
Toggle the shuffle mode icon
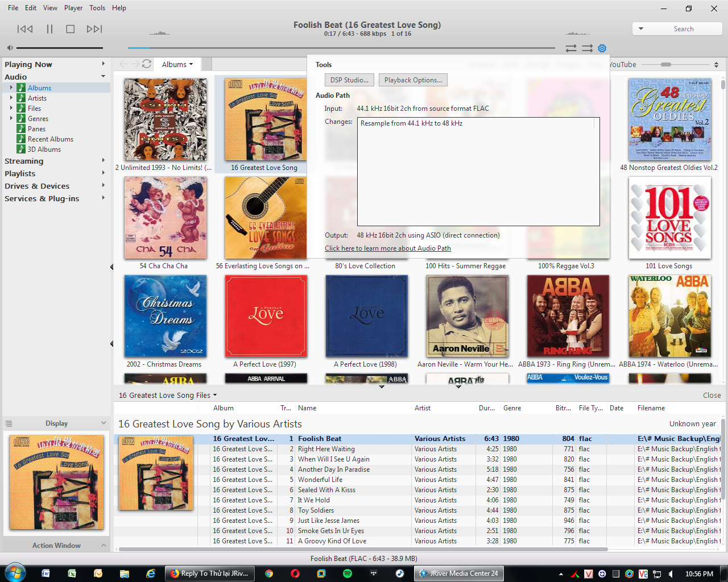[587, 48]
